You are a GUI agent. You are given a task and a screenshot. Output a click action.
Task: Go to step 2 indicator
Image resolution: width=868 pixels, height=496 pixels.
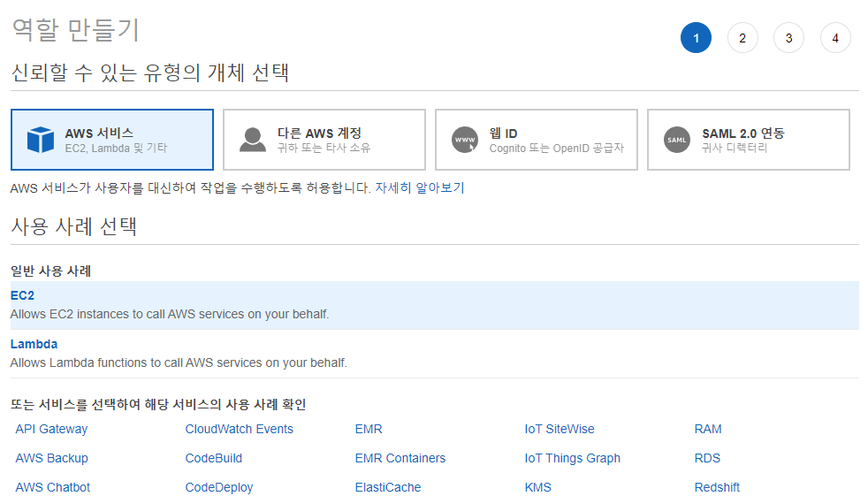742,38
